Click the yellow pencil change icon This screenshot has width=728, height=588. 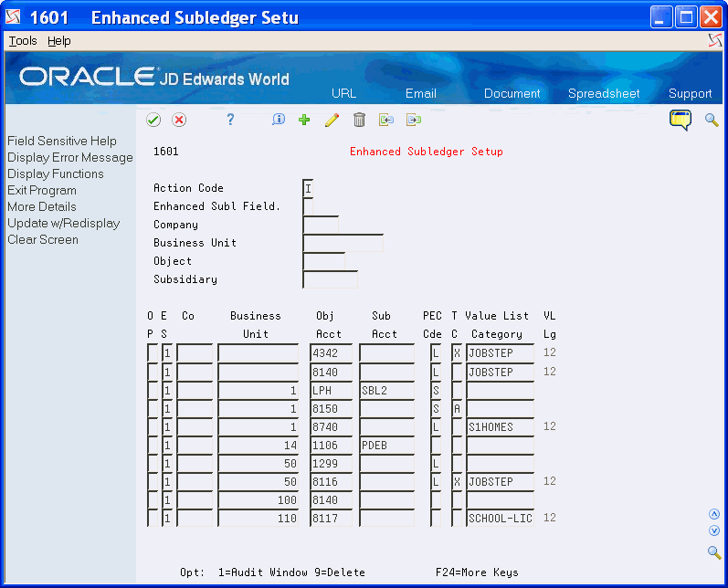[x=332, y=120]
